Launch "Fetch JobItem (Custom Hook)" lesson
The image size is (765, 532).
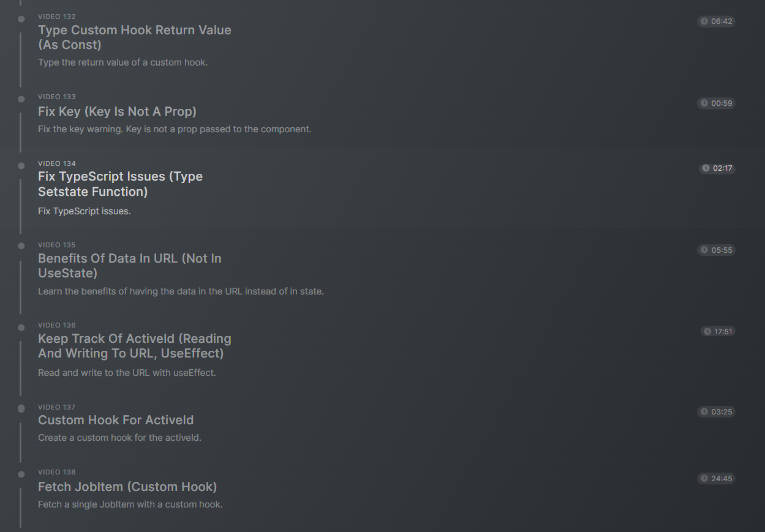pos(127,487)
